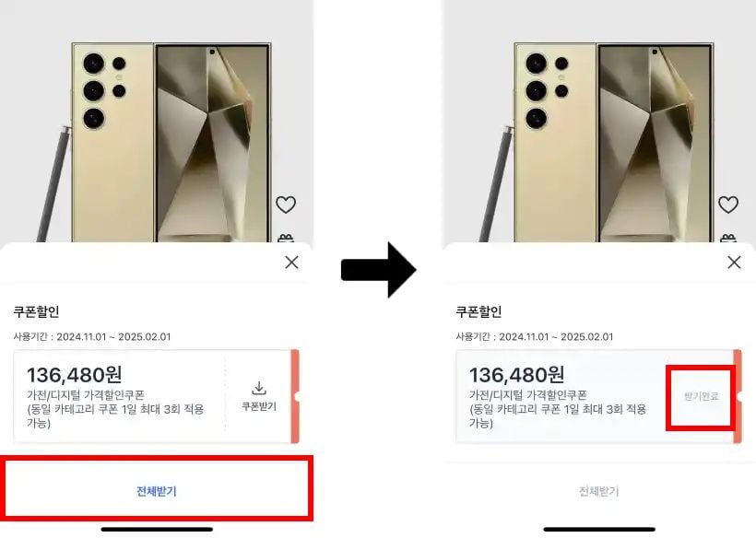Screen dimensions: 756x538
Task: Open gift icon below heart in second screen
Action: 728,238
